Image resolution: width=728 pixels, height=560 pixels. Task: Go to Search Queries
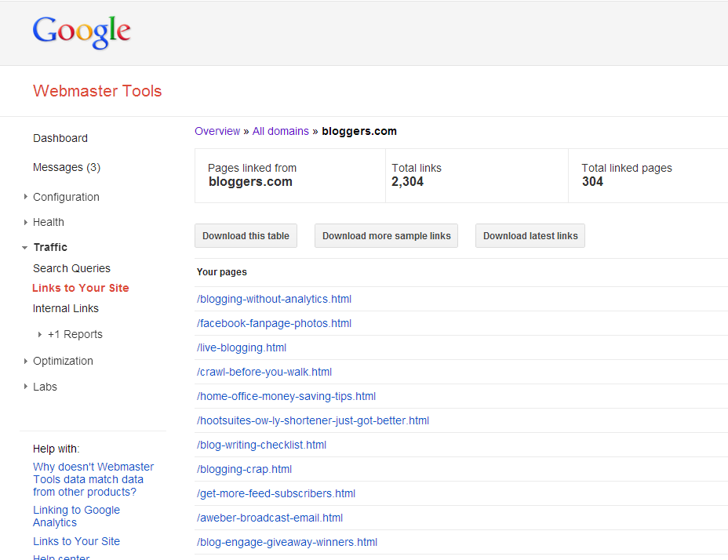coord(71,268)
